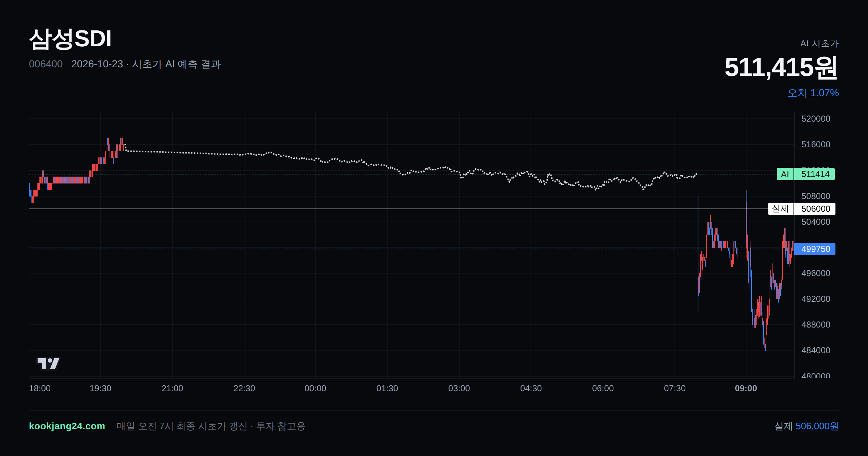Click the 496000 price axis value
This screenshot has width=868, height=456.
click(x=816, y=273)
